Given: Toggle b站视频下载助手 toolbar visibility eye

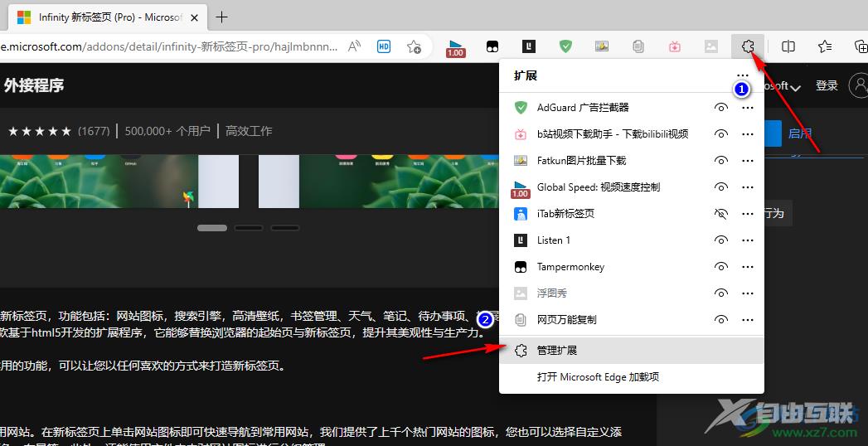Looking at the screenshot, I should click(x=720, y=134).
